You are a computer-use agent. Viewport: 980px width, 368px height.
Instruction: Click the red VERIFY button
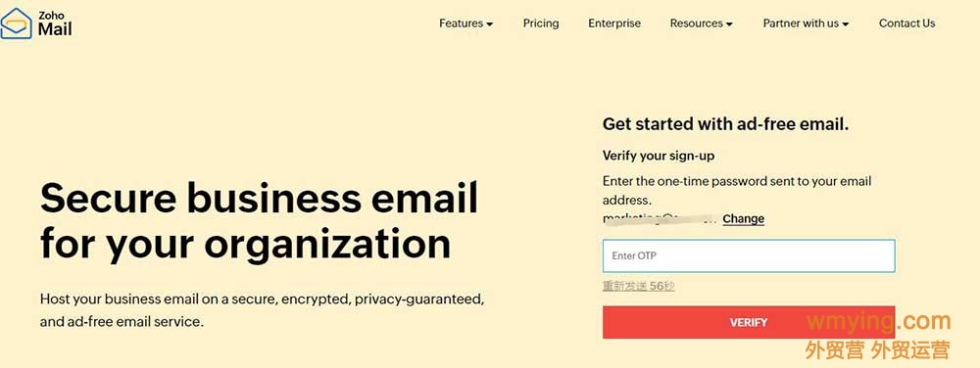click(749, 322)
